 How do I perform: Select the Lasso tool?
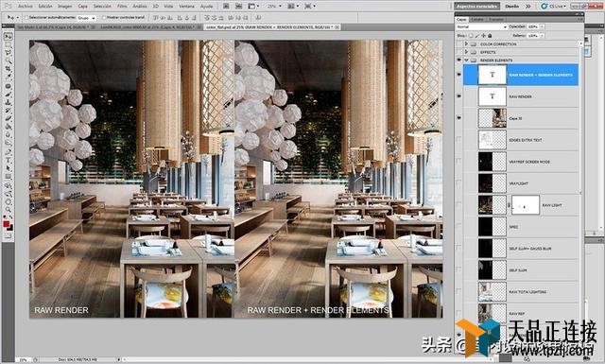[x=8, y=53]
